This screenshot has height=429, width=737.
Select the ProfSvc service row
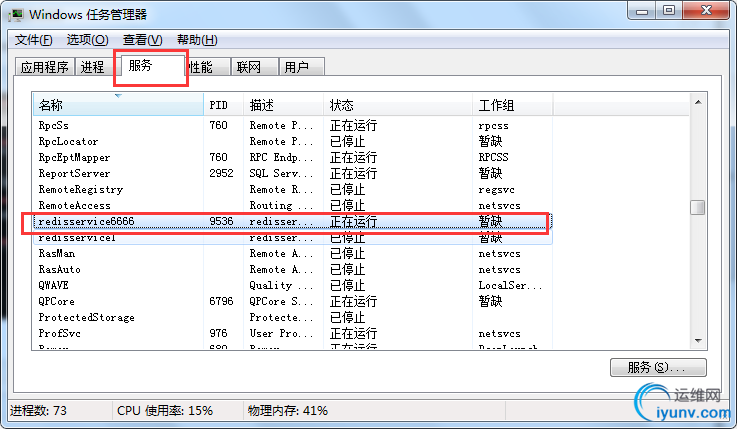pyautogui.click(x=292, y=333)
